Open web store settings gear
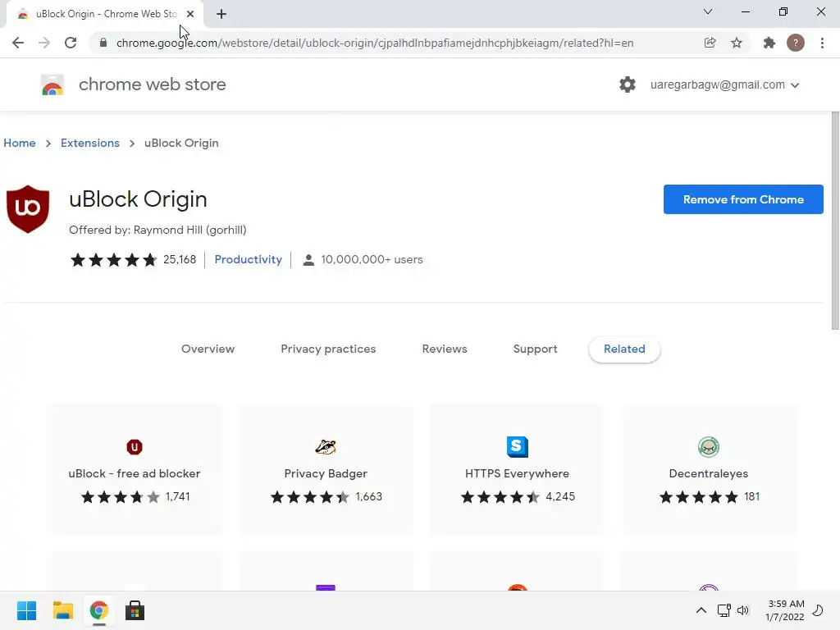The image size is (840, 630). [x=628, y=84]
